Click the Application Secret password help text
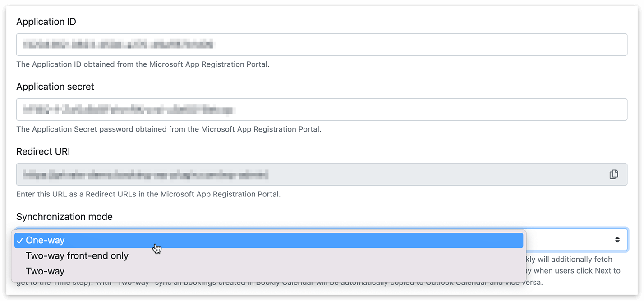The width and height of the screenshot is (644, 301). 169,129
